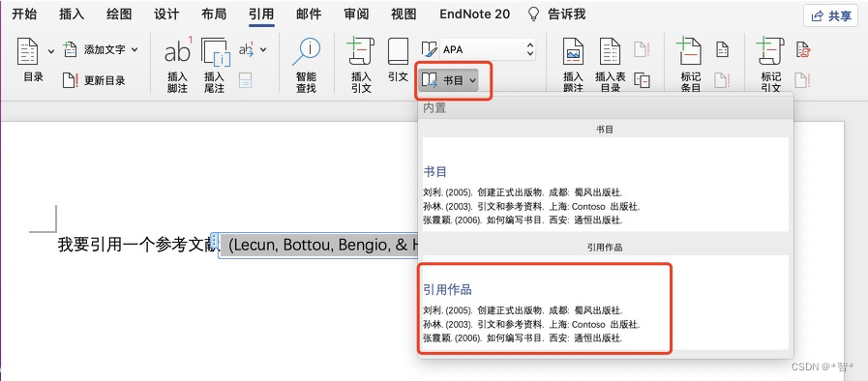
Task: Click the update table of authorities icon
Action: pyautogui.click(x=802, y=80)
